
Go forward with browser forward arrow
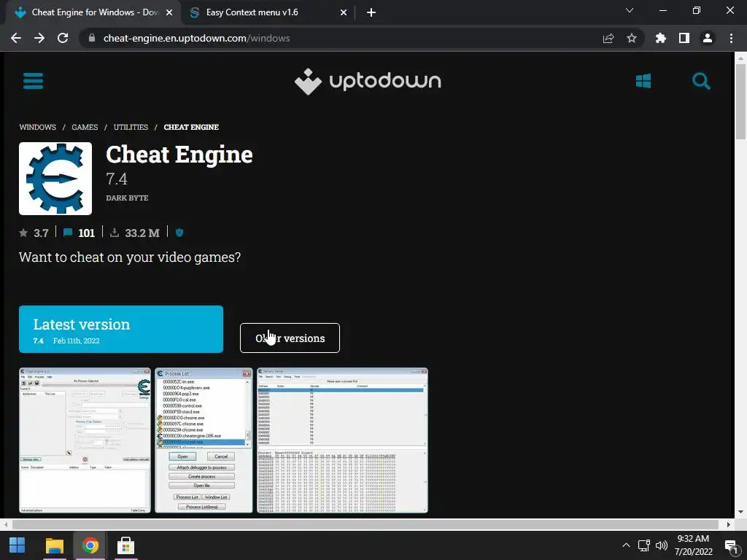coord(39,38)
